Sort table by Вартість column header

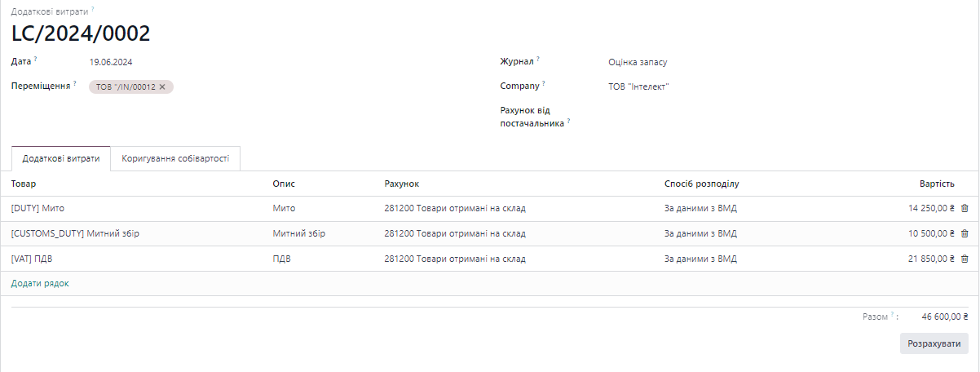[937, 184]
